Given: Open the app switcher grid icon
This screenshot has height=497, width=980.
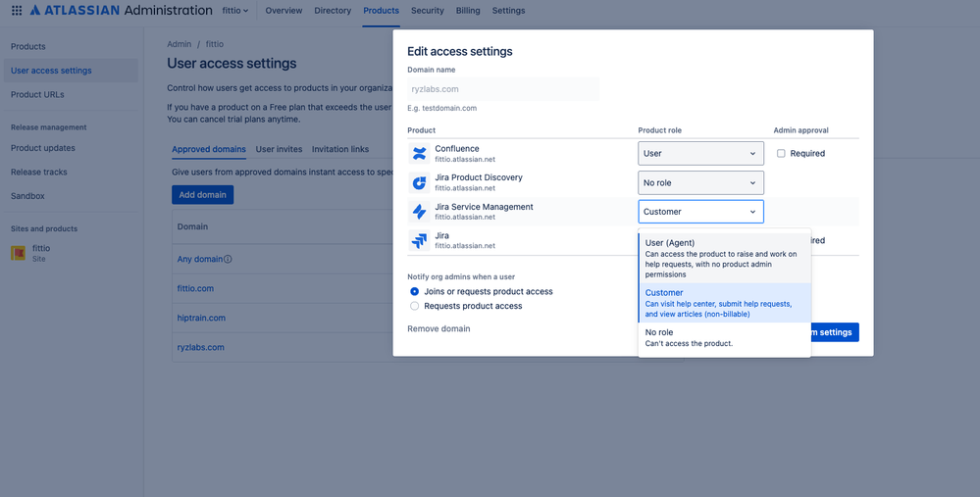Looking at the screenshot, I should click(x=17, y=11).
